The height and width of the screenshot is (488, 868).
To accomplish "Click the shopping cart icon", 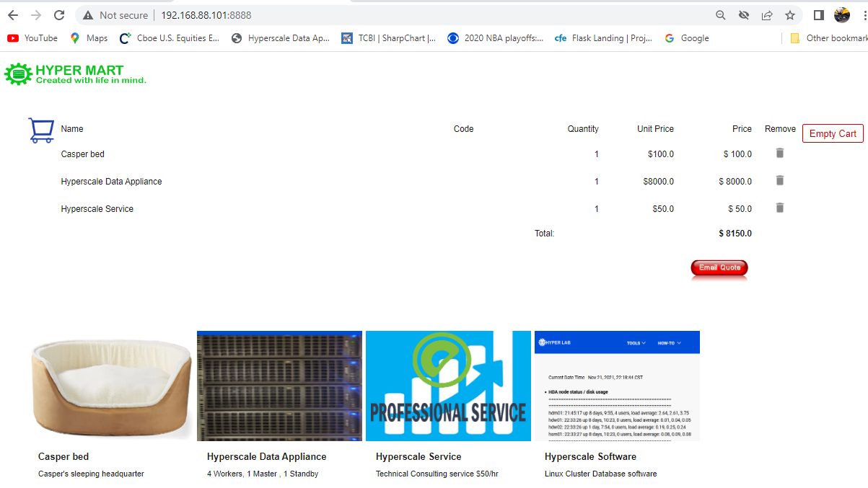I will (41, 130).
